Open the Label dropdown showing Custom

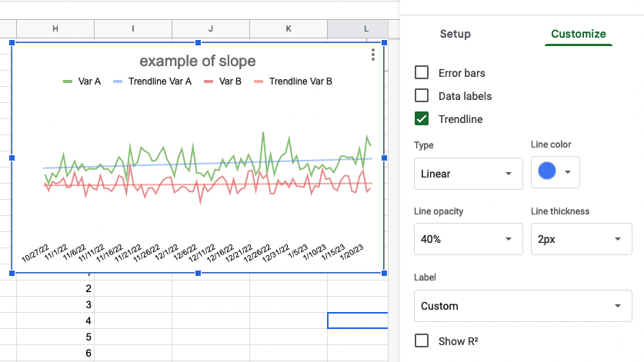523,306
